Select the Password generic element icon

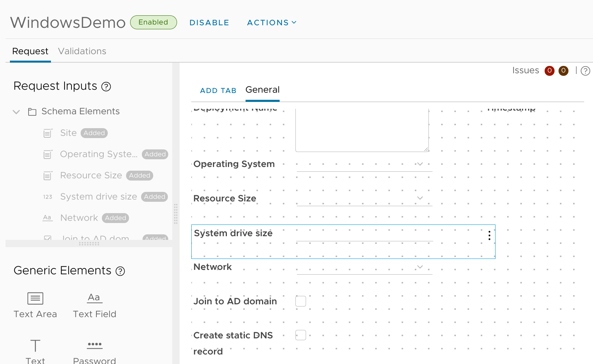click(x=95, y=345)
